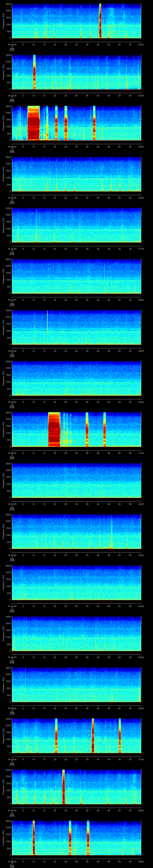153x868 pixels.
Task: Click the 16:32:00 start time label
Action: click(x=12, y=555)
